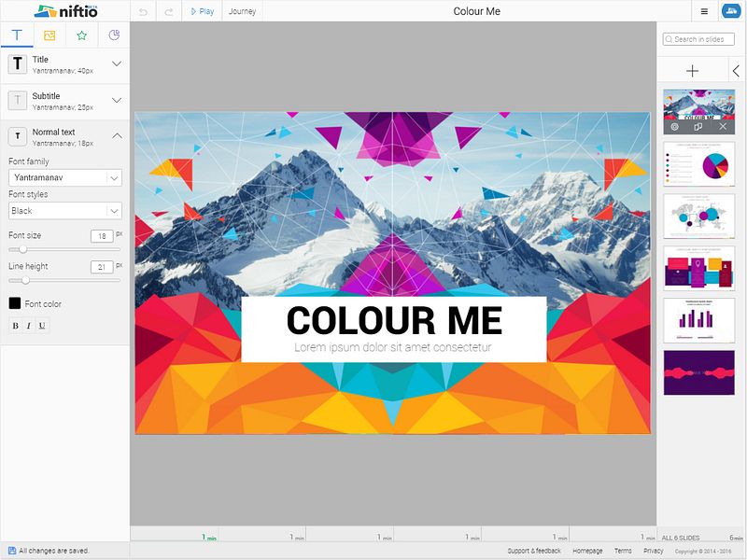Add a new slide with plus
747x560 pixels.
pos(692,72)
